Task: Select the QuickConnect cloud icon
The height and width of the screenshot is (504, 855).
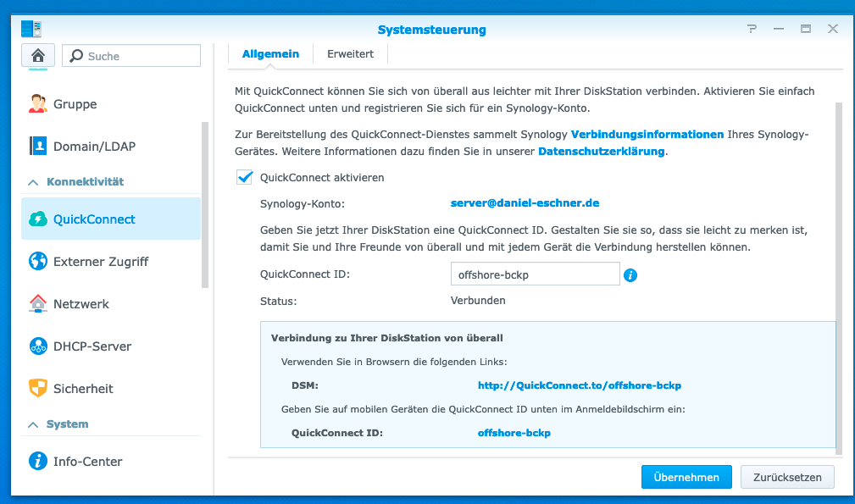Action: coord(38,219)
